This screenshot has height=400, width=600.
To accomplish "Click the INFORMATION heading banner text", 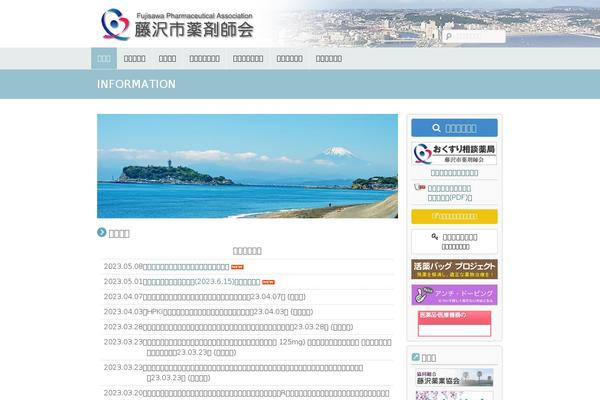I will coord(136,84).
